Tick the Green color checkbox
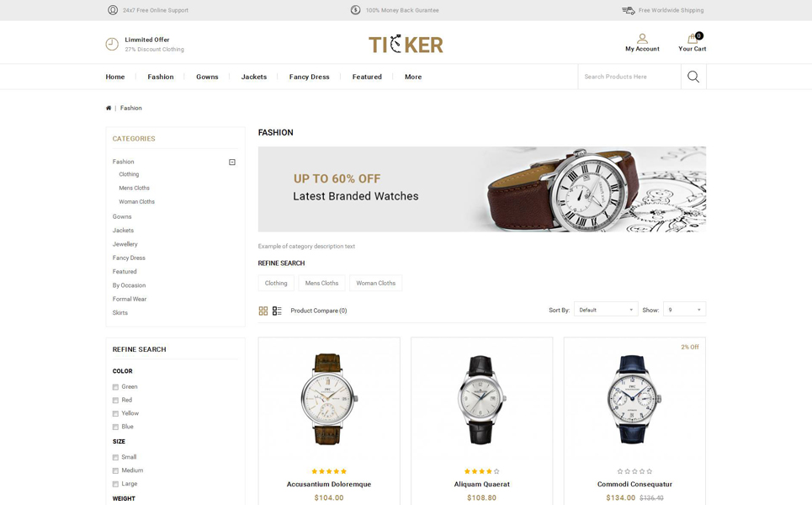812x505 pixels. [x=115, y=387]
